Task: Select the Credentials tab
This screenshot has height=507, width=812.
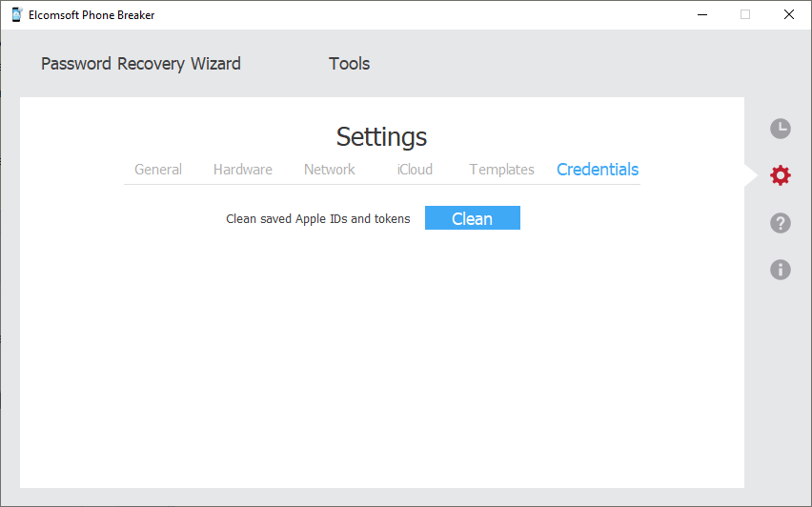Action: click(x=598, y=170)
